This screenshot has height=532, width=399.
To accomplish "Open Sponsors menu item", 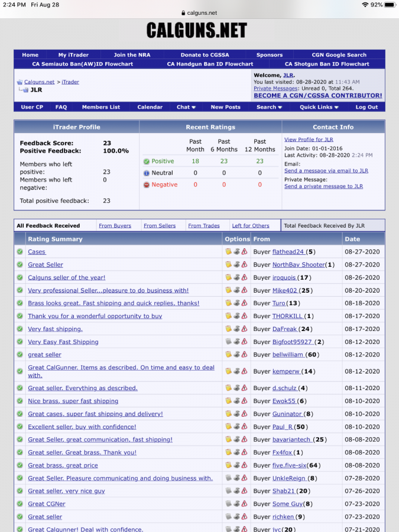I will (270, 54).
